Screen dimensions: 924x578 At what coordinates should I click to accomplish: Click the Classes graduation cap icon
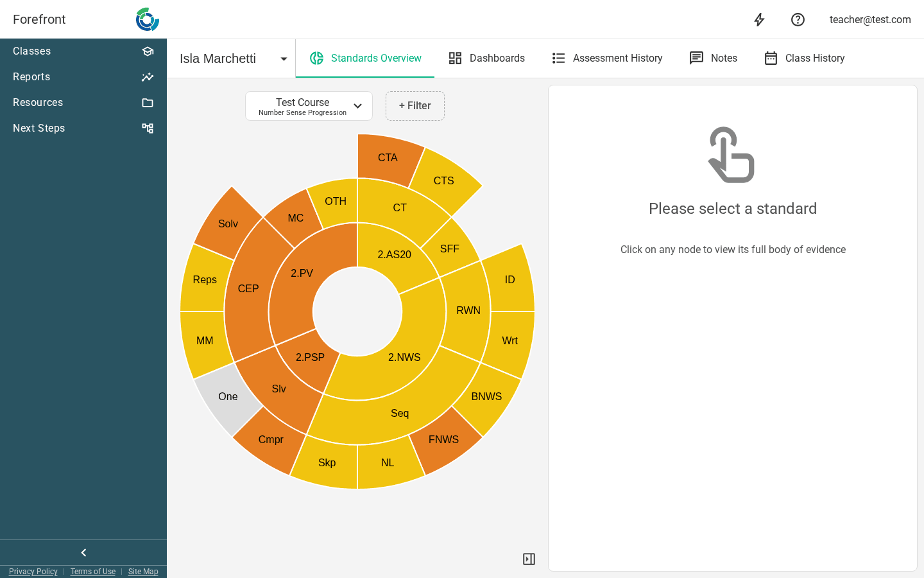pyautogui.click(x=148, y=51)
